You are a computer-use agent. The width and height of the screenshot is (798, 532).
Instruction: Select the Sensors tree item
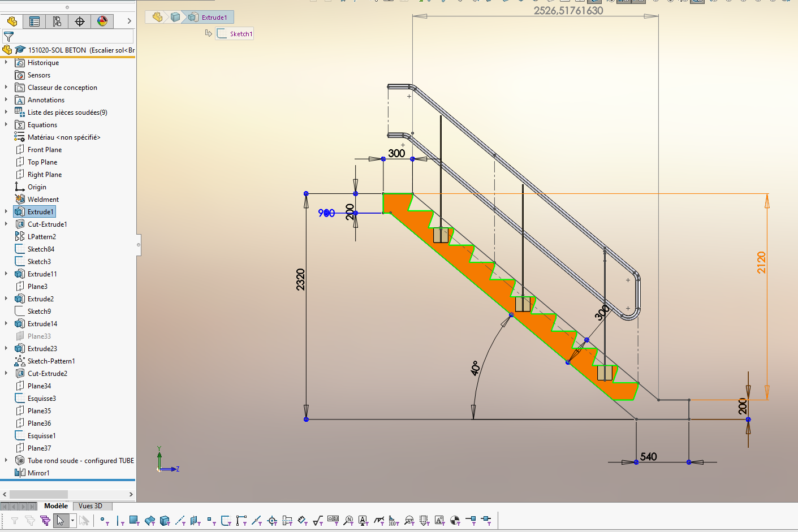tap(38, 75)
